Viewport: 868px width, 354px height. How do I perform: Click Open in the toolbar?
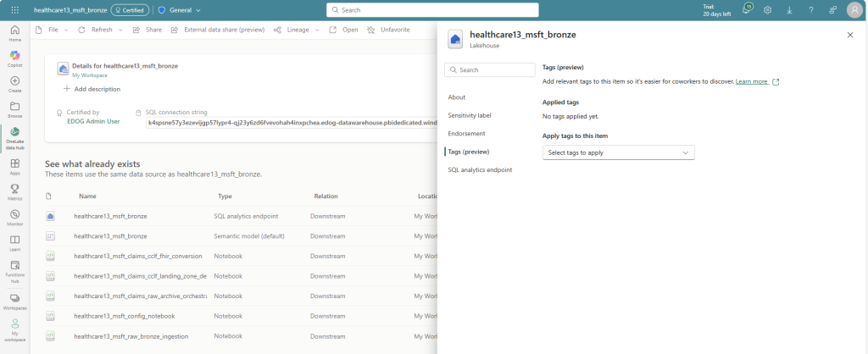click(344, 30)
